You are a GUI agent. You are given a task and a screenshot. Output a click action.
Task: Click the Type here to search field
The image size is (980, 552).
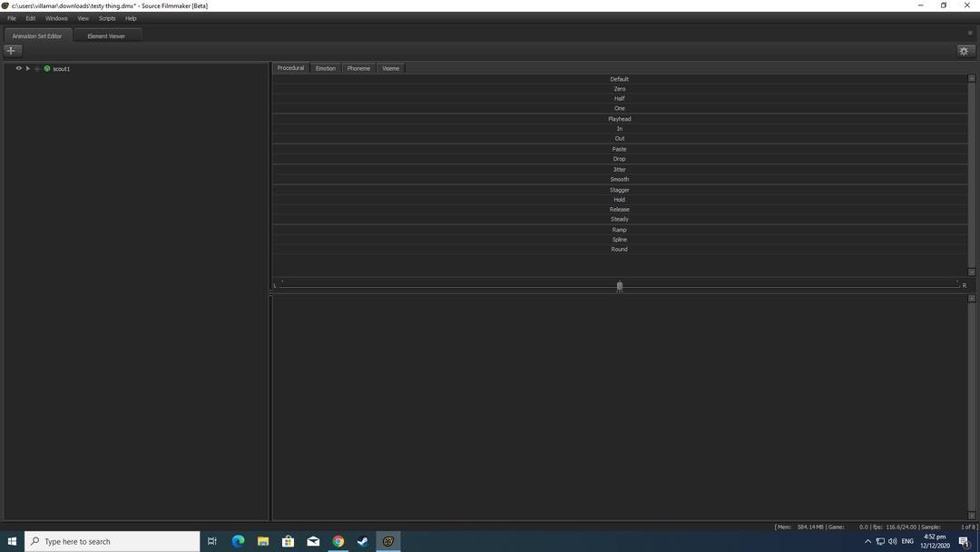(109, 541)
